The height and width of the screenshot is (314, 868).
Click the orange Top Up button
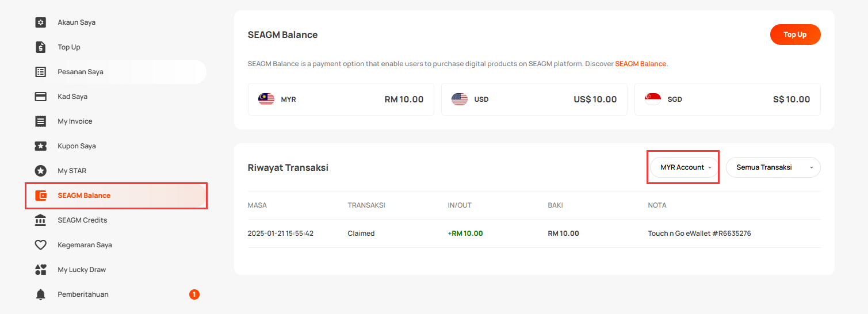coord(795,35)
